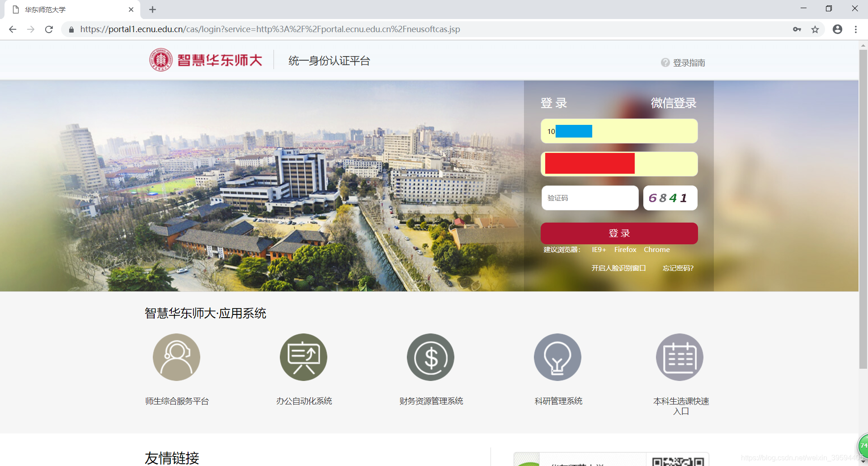
Task: Click the 本科生选课快速入口 text label
Action: point(681,406)
